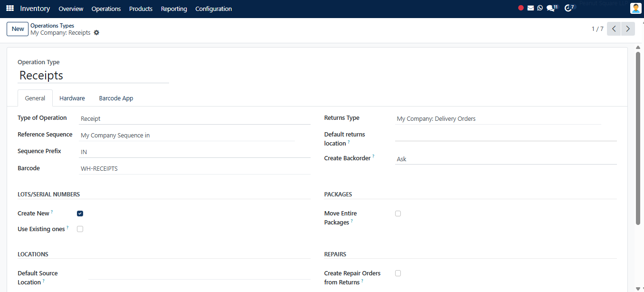Open conversations icon with 11 badge
Viewport: 644px width, 292px height.
(x=552, y=8)
